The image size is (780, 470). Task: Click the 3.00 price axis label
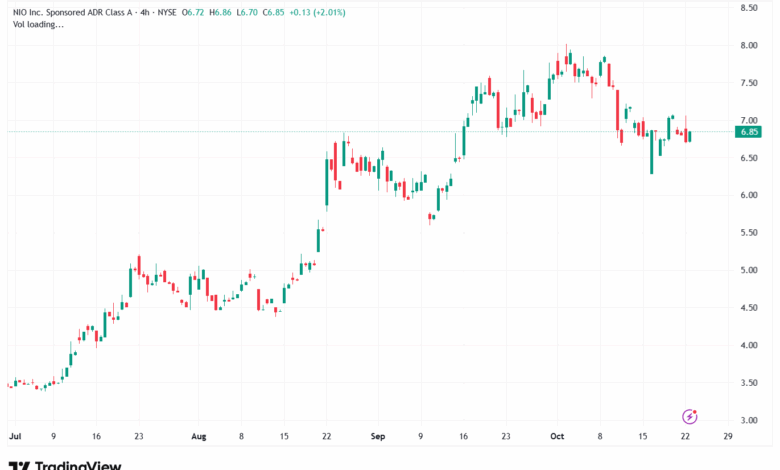[749, 420]
